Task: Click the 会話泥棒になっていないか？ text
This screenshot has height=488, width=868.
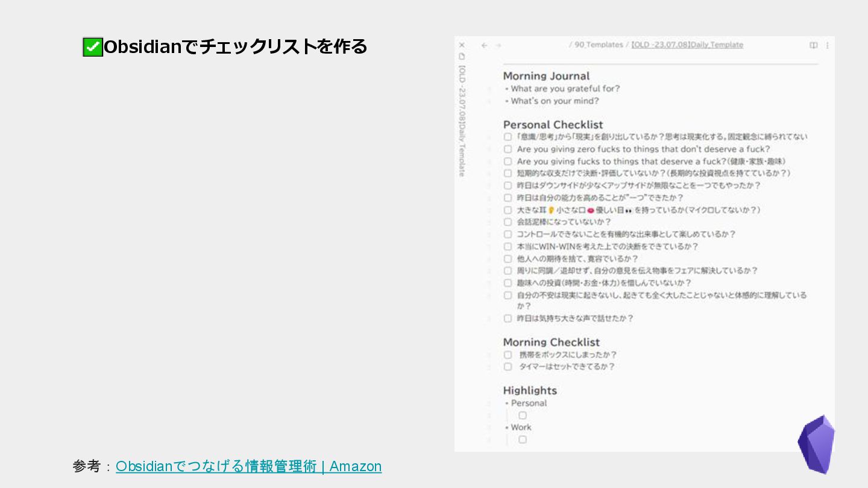Action: [x=564, y=222]
